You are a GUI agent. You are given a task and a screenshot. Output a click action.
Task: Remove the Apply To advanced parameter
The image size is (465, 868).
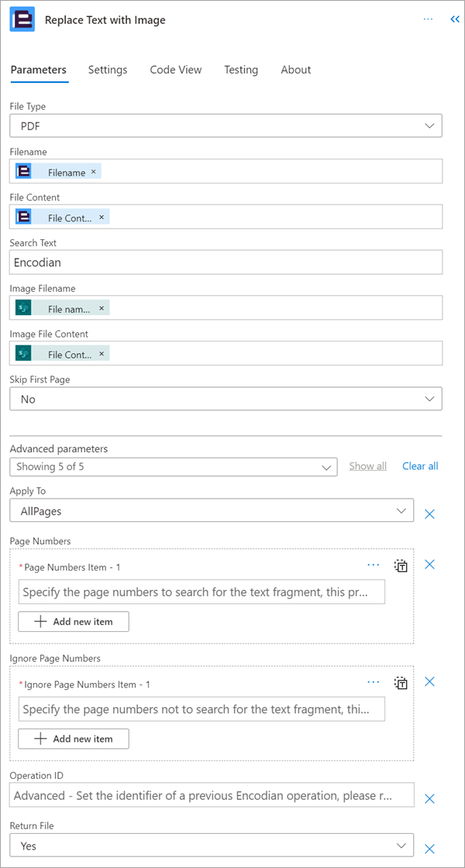click(x=429, y=513)
